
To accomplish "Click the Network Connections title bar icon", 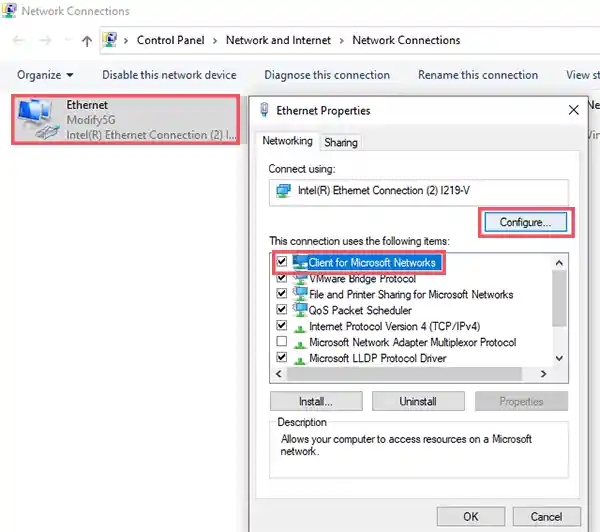I will (x=9, y=10).
